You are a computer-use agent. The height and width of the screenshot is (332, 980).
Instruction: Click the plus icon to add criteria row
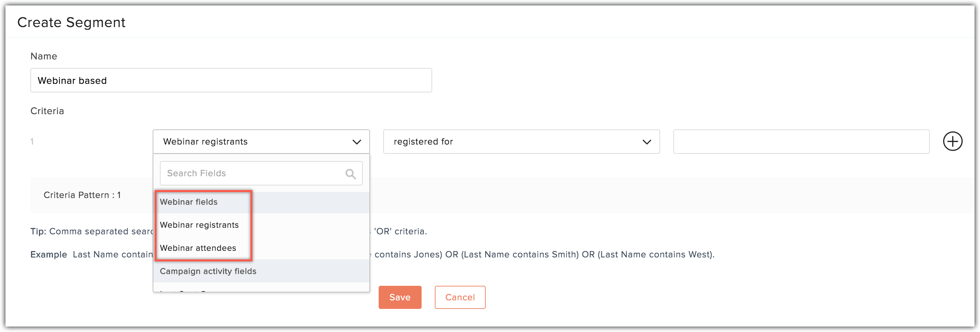952,141
